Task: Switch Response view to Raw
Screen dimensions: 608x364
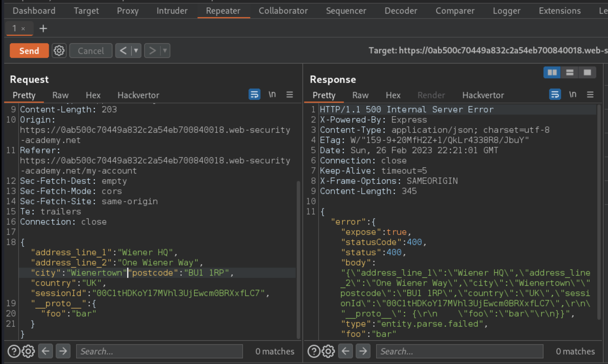Action: [x=360, y=95]
